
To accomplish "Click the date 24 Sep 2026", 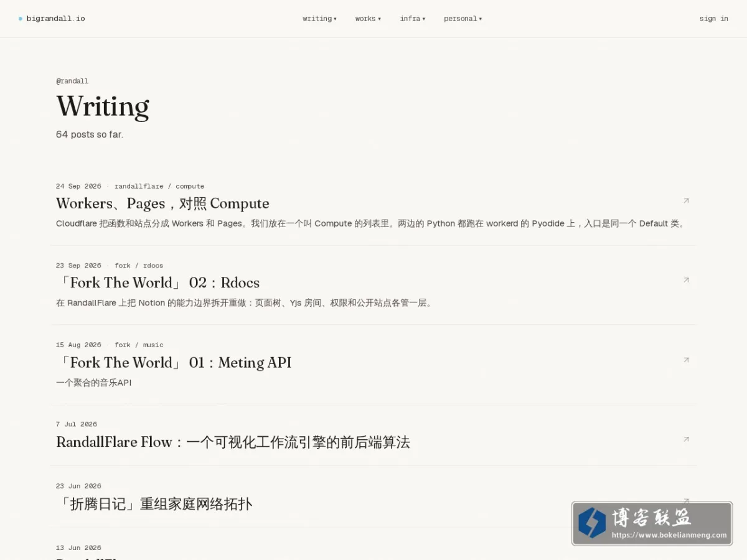I will coord(78,186).
